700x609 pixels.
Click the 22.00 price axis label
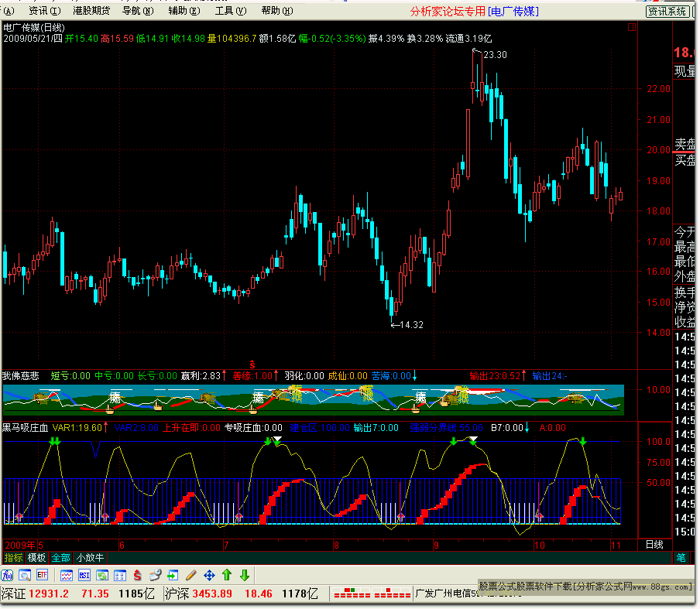tap(658, 89)
